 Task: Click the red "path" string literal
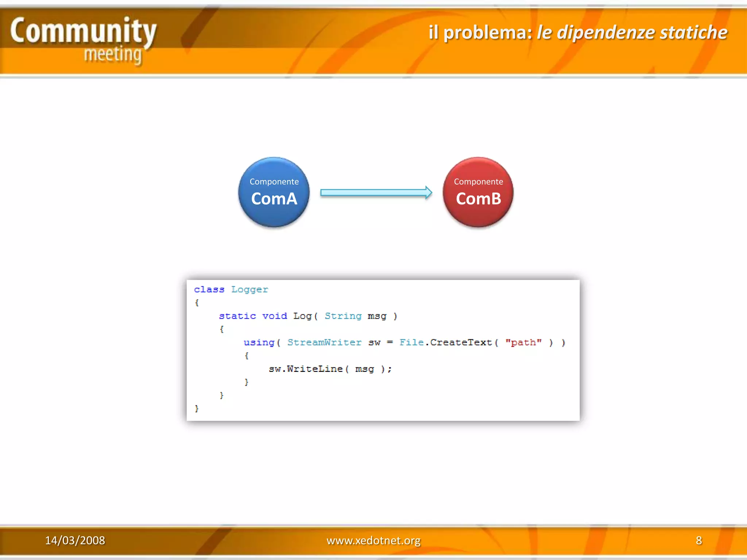pyautogui.click(x=523, y=343)
